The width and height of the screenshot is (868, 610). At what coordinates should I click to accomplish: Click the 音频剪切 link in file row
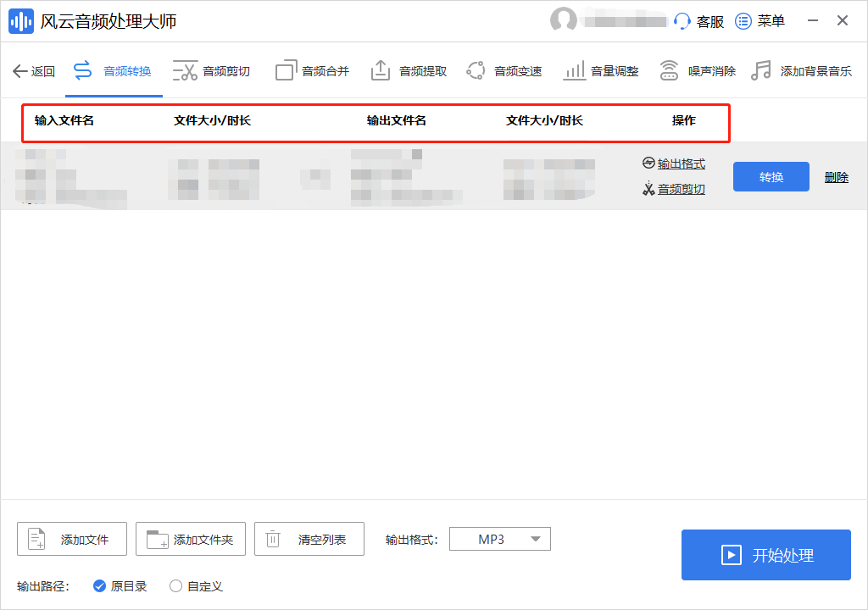[681, 189]
